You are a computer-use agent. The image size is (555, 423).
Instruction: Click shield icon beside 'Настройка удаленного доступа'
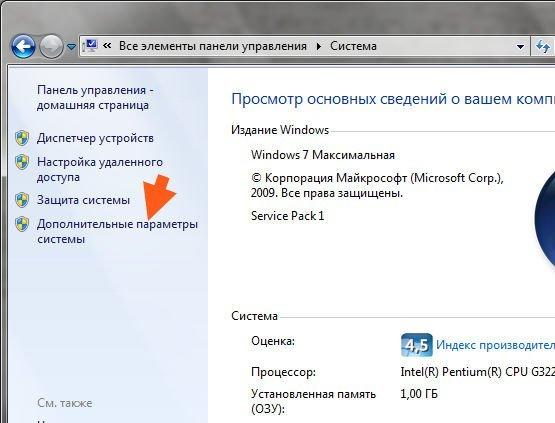point(22,162)
